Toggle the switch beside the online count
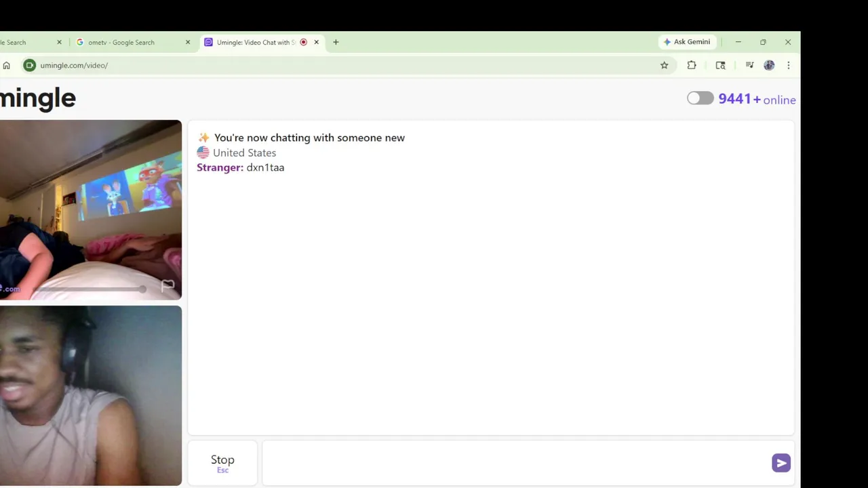868x488 pixels. 700,98
